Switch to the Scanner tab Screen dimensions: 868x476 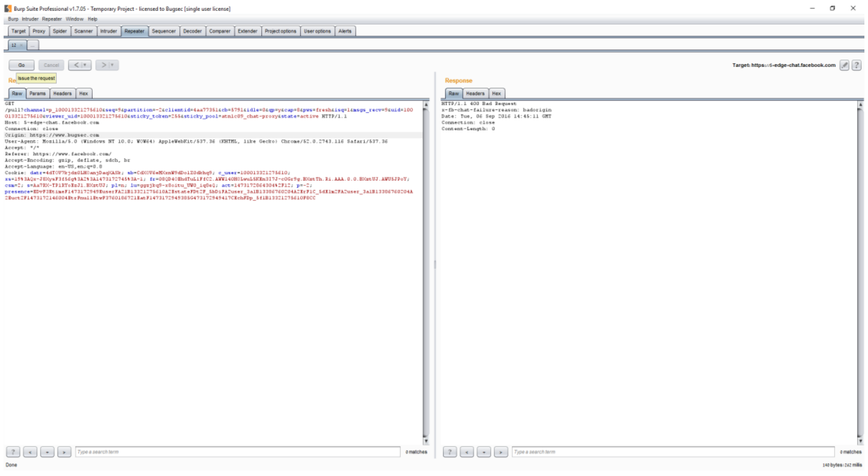coord(84,31)
